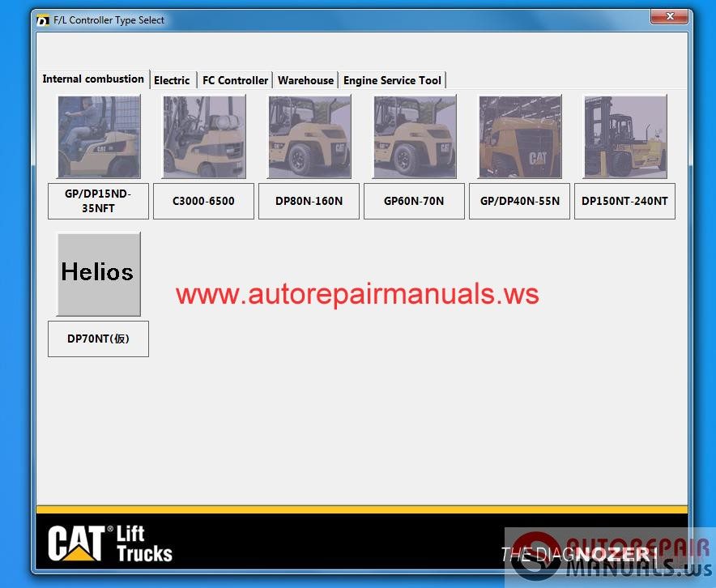Click the GP/DP40N-55N button
The image size is (716, 588).
520,202
